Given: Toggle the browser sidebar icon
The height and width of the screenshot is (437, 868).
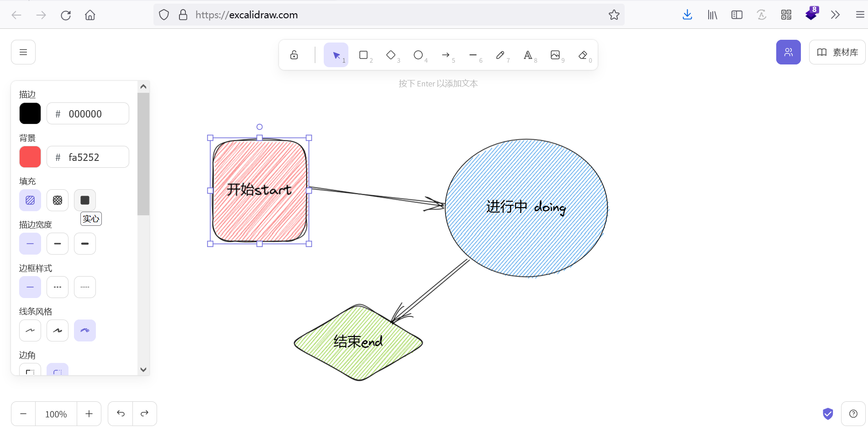Looking at the screenshot, I should [x=737, y=15].
